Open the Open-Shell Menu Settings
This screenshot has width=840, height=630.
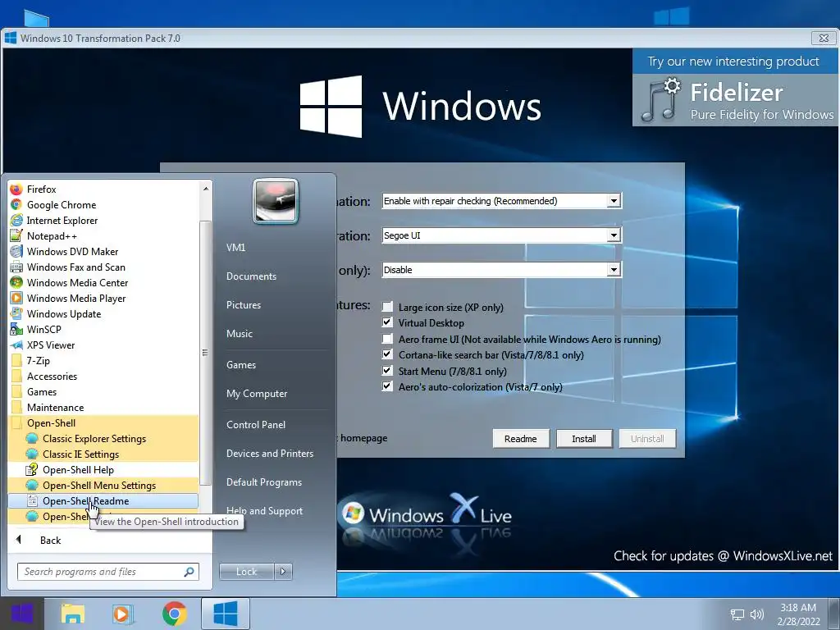pyautogui.click(x=103, y=485)
